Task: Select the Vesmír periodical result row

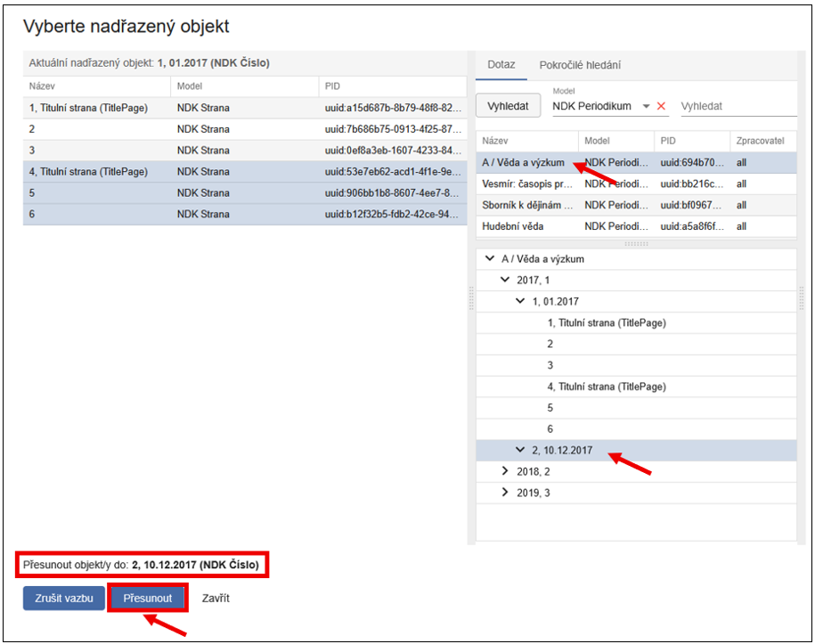Action: pos(526,184)
